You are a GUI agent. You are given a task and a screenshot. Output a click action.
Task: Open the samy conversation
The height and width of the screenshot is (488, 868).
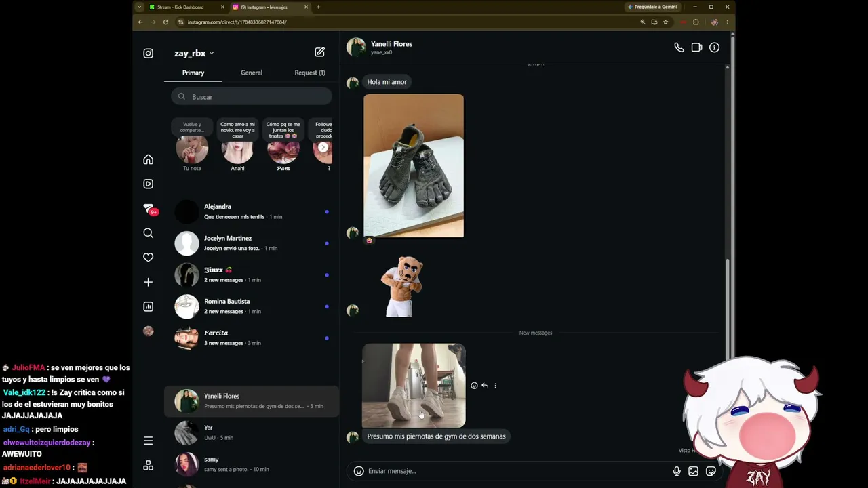coord(252,464)
